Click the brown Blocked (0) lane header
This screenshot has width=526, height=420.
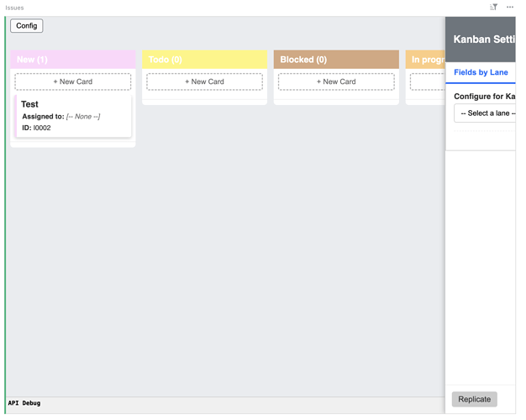click(x=336, y=60)
